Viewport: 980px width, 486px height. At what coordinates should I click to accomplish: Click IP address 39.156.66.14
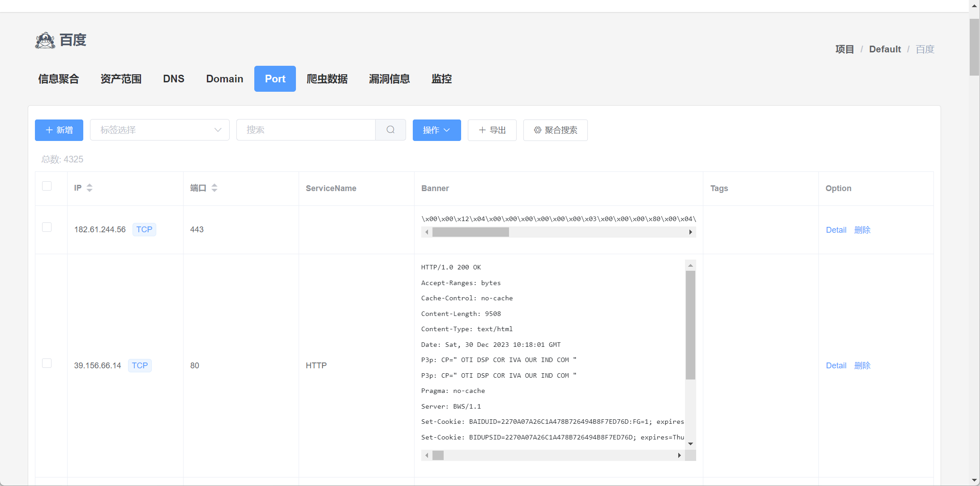pos(98,366)
